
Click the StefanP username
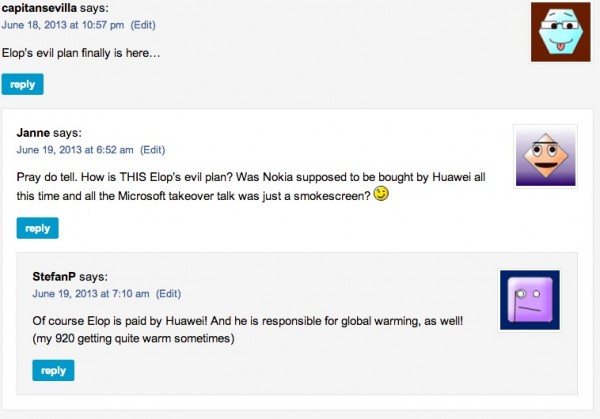coord(54,276)
